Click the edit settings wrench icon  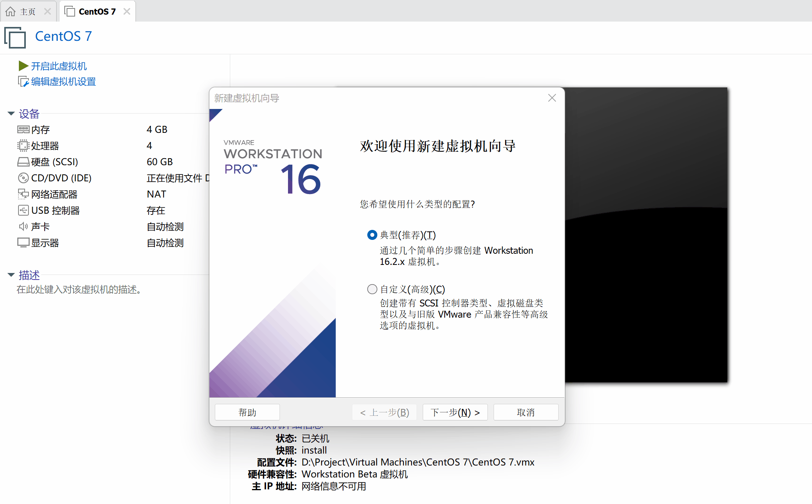[x=23, y=82]
